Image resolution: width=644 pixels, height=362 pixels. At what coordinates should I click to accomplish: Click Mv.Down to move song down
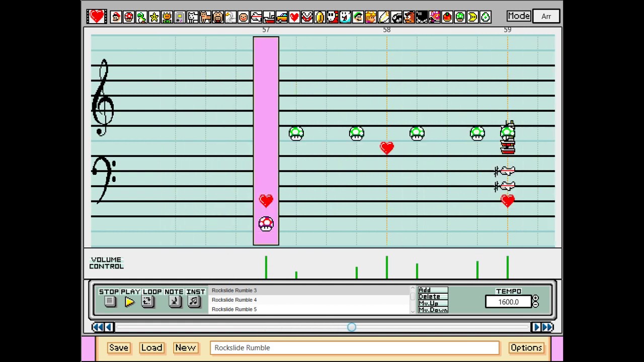pyautogui.click(x=433, y=310)
